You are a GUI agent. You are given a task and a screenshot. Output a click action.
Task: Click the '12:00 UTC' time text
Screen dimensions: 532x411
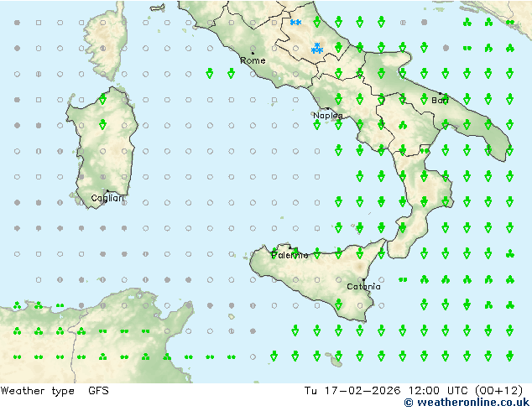438,391
